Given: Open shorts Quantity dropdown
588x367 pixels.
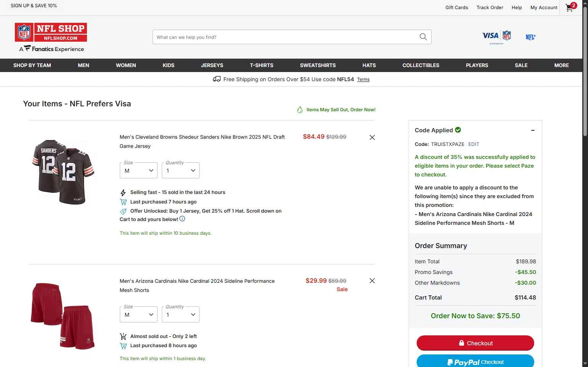Looking at the screenshot, I should click(180, 314).
